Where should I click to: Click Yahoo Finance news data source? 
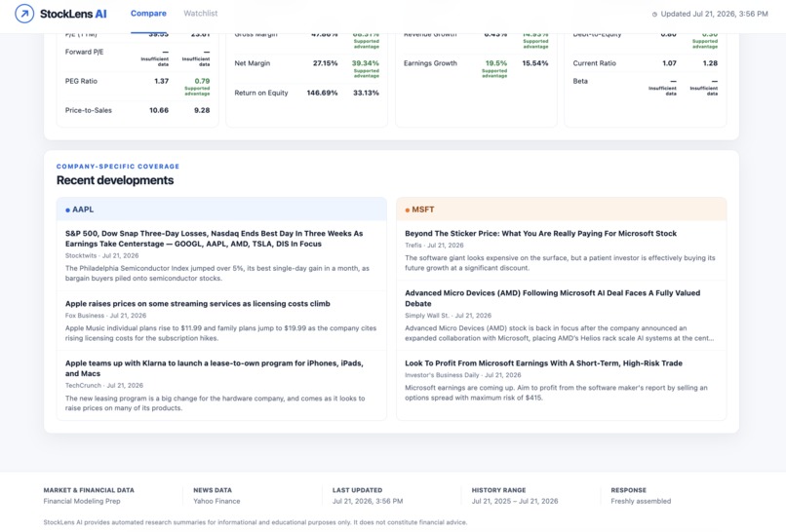click(216, 501)
